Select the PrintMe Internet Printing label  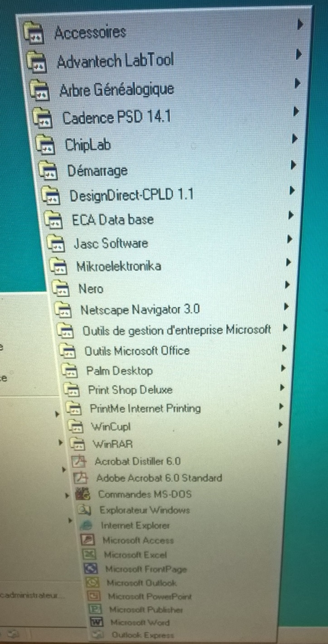145,408
